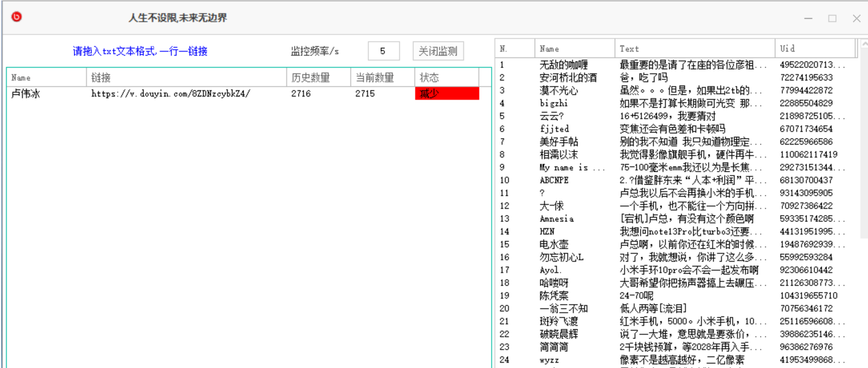Select the red 减少 status cell
The height and width of the screenshot is (368, 868).
coord(446,93)
